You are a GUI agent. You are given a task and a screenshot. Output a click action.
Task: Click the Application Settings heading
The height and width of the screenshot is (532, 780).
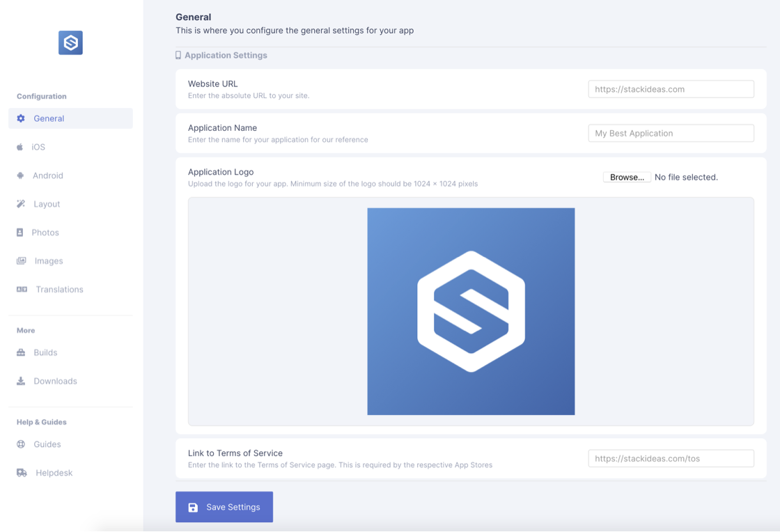(226, 55)
